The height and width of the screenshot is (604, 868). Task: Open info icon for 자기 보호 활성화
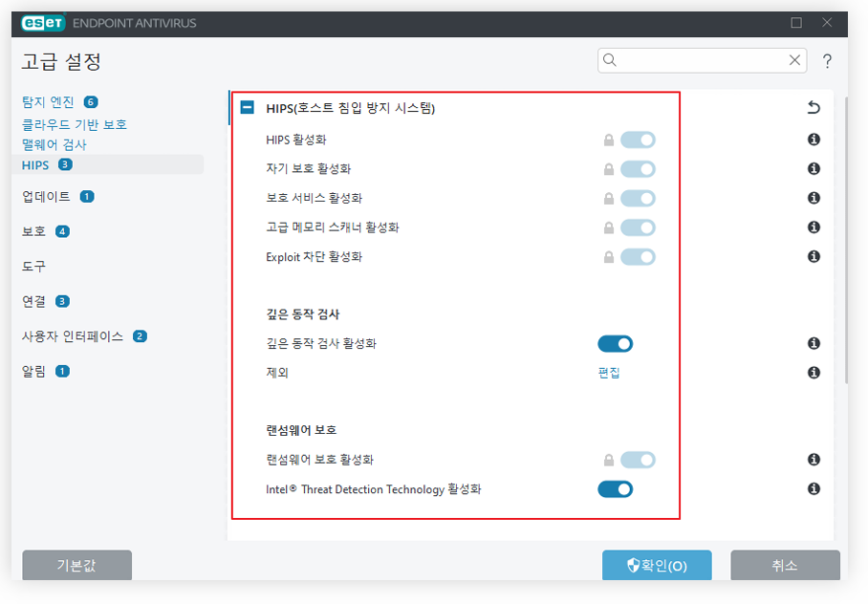click(x=814, y=169)
